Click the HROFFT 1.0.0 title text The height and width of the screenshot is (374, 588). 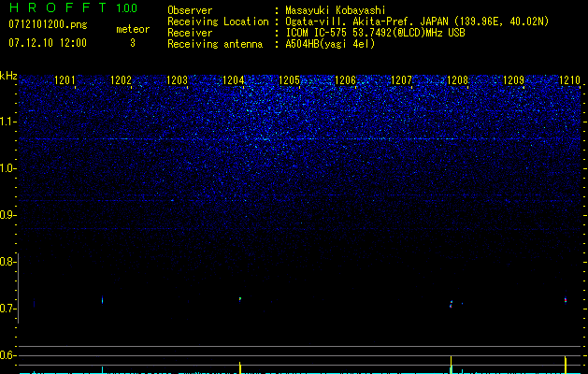tap(73, 7)
